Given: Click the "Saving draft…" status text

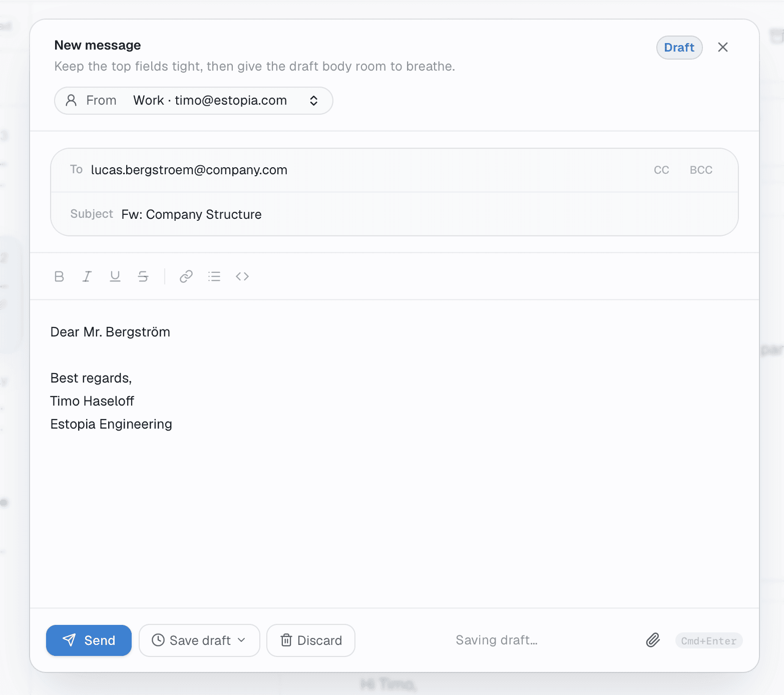Looking at the screenshot, I should 497,640.
